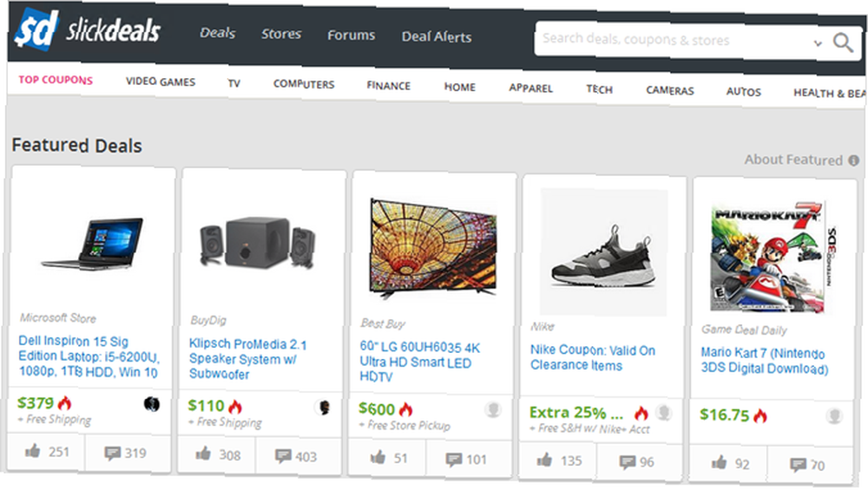Click the BuyDig store label

(x=208, y=320)
